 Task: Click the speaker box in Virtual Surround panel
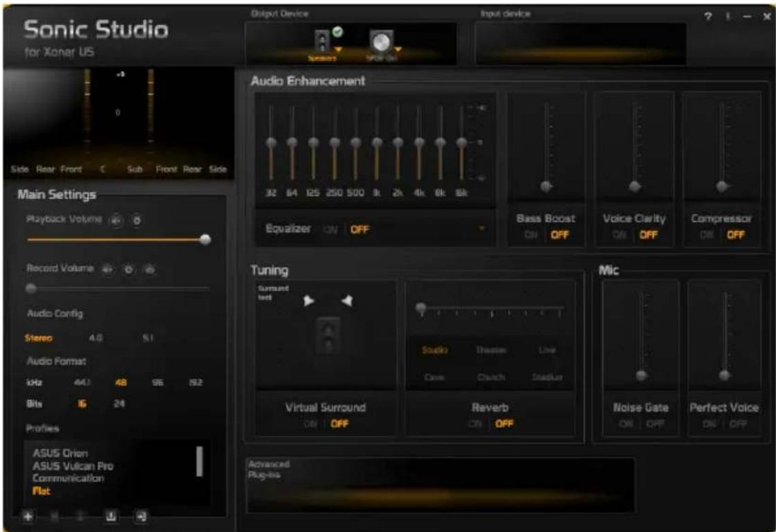click(x=328, y=337)
